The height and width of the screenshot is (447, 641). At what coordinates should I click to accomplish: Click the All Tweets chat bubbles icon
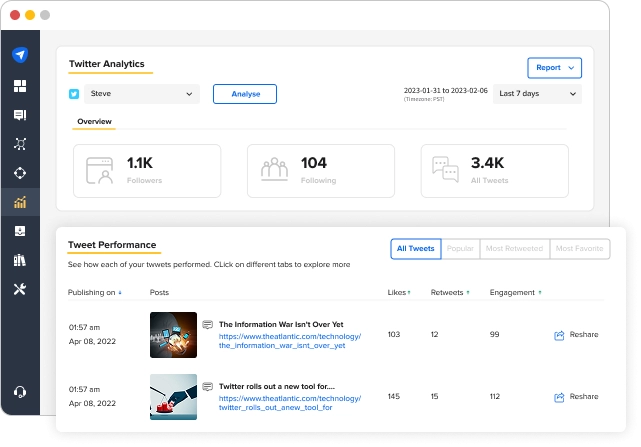tap(445, 169)
